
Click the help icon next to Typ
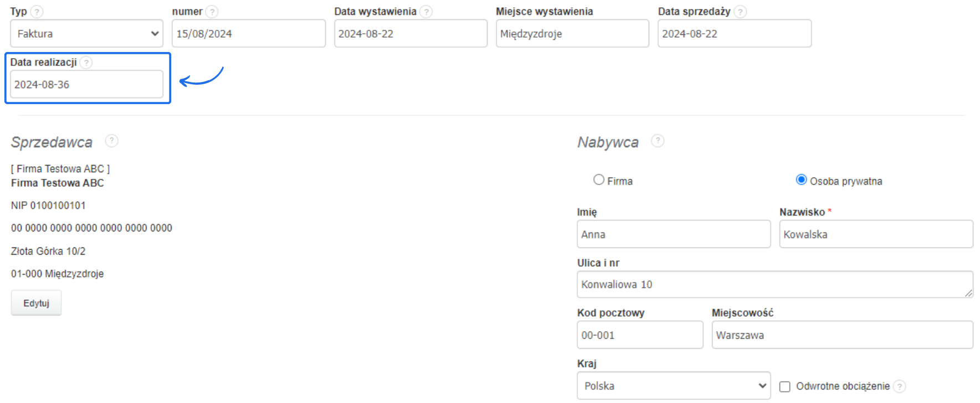pos(37,12)
